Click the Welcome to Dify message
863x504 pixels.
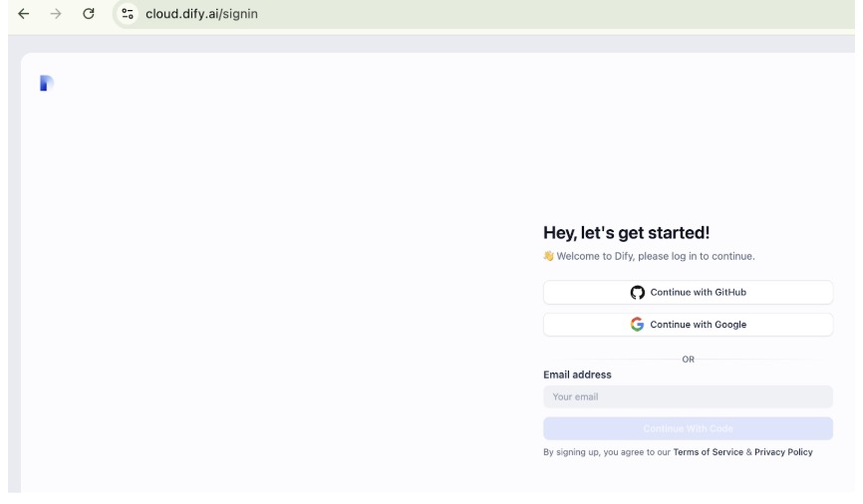(x=655, y=256)
